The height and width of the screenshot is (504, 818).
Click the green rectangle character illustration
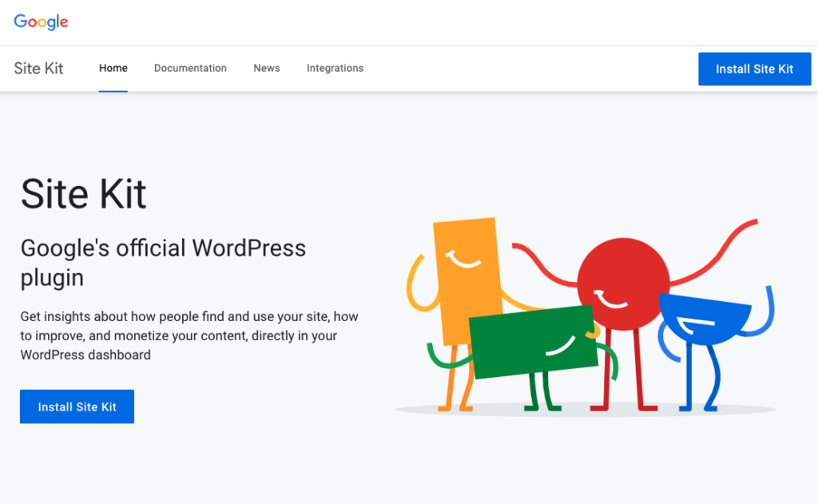[533, 342]
